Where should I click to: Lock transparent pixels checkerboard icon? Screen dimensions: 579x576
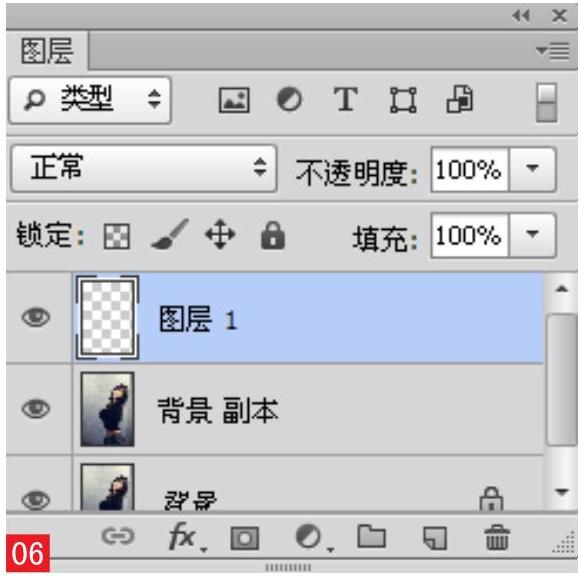point(117,236)
